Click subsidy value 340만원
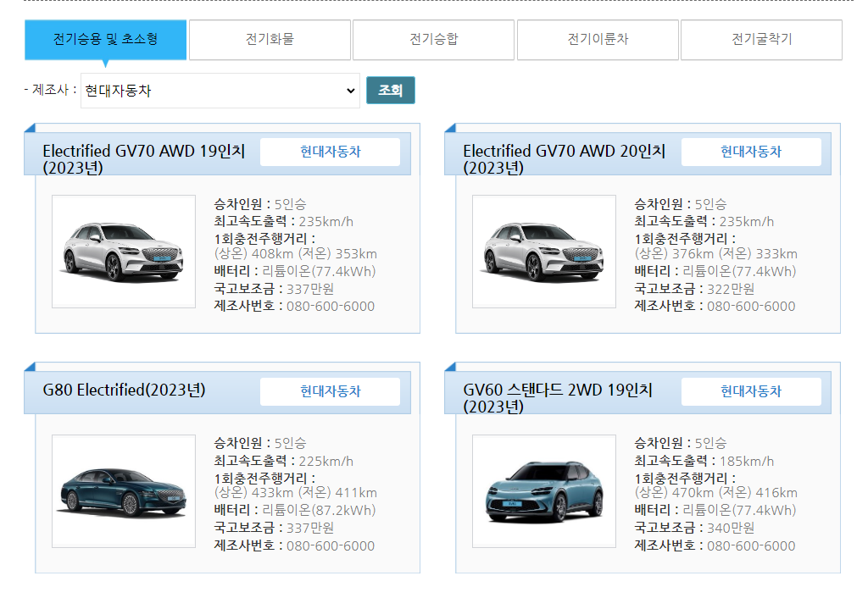This screenshot has height=598, width=868. [x=731, y=528]
